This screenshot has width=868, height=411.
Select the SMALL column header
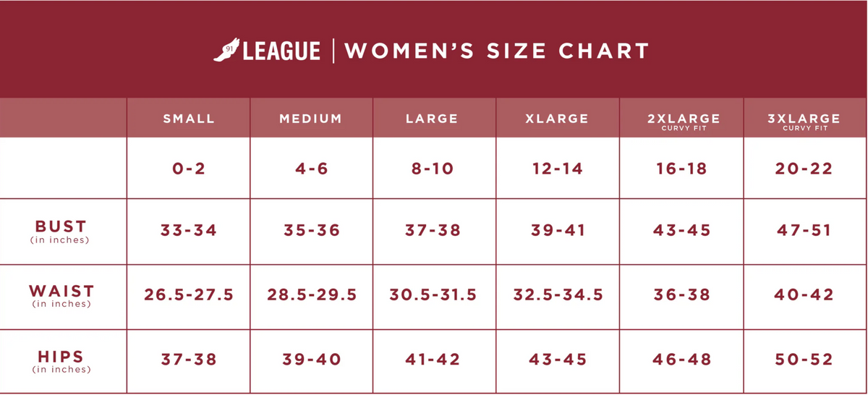tap(189, 119)
